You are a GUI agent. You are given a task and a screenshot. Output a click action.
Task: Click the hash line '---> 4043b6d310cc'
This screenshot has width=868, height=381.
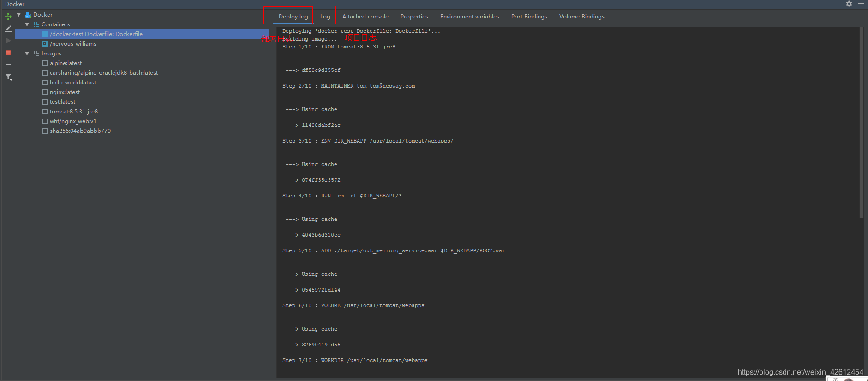pyautogui.click(x=313, y=235)
